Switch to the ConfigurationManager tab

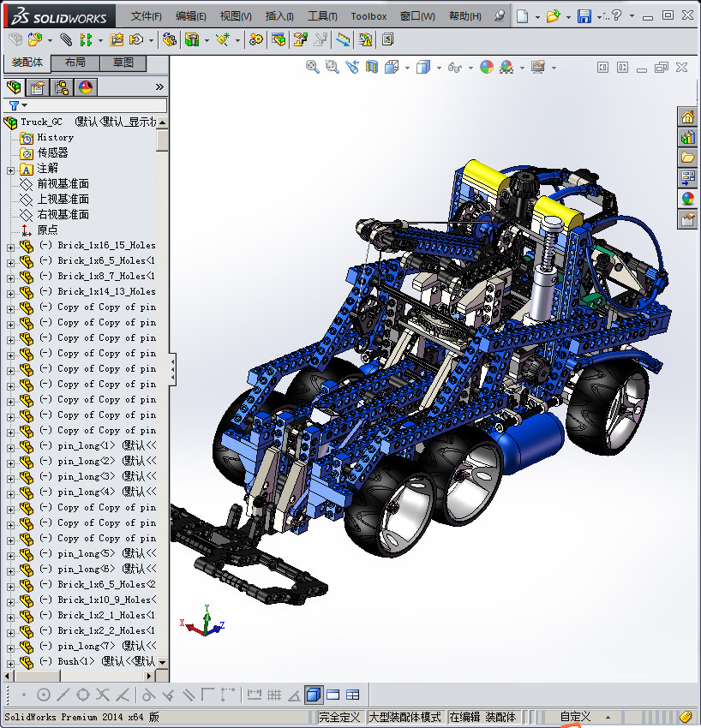click(x=62, y=87)
